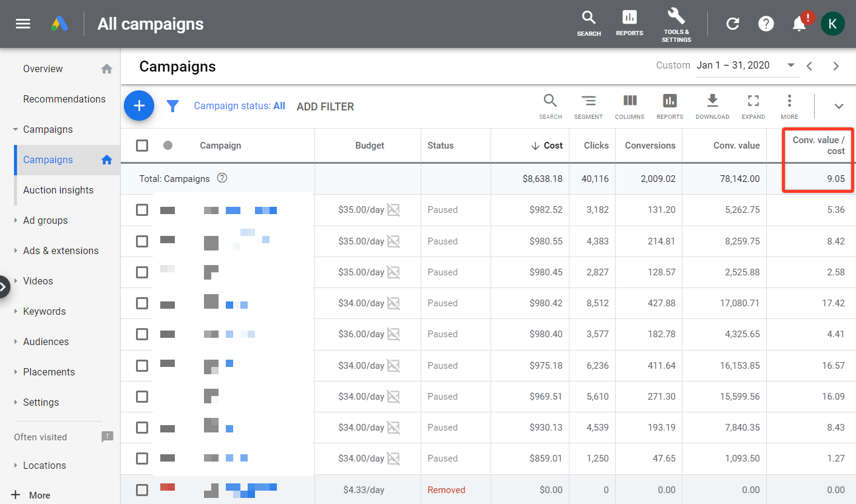This screenshot has width=856, height=504.
Task: Check the campaign costing $969.51
Action: tap(142, 397)
